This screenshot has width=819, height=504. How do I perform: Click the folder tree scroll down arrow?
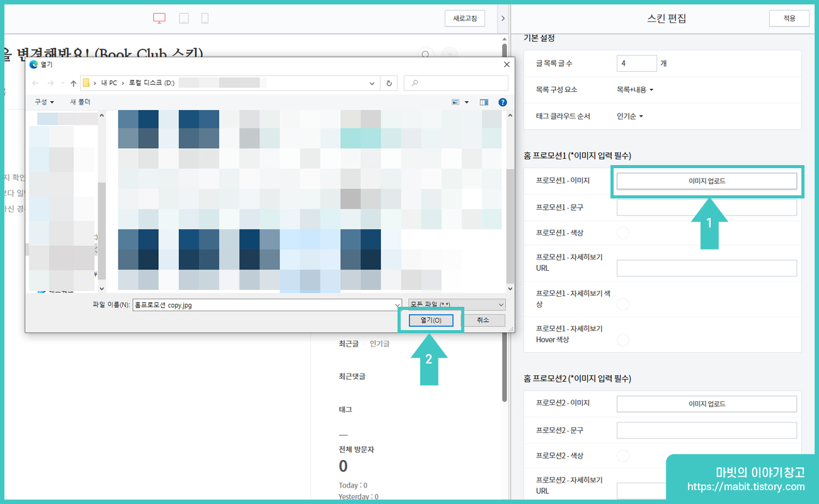pos(102,289)
